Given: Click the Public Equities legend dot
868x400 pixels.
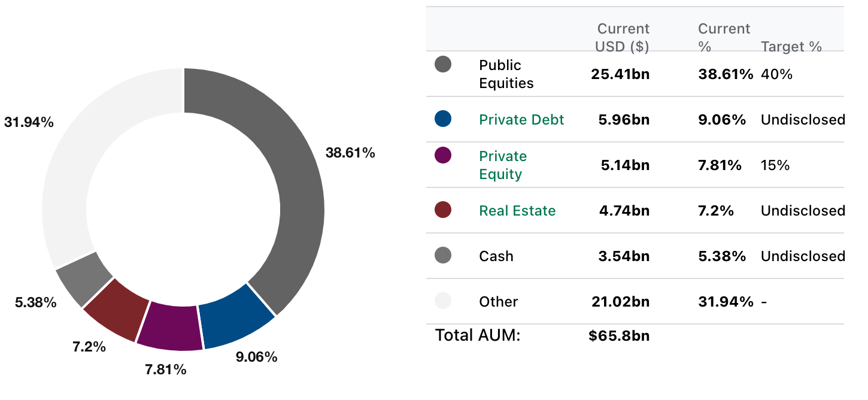Looking at the screenshot, I should [443, 64].
